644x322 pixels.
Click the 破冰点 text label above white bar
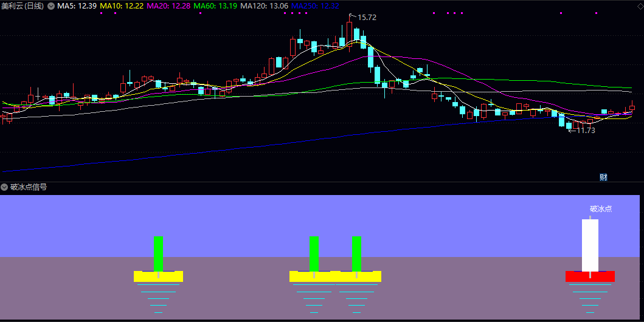click(601, 209)
